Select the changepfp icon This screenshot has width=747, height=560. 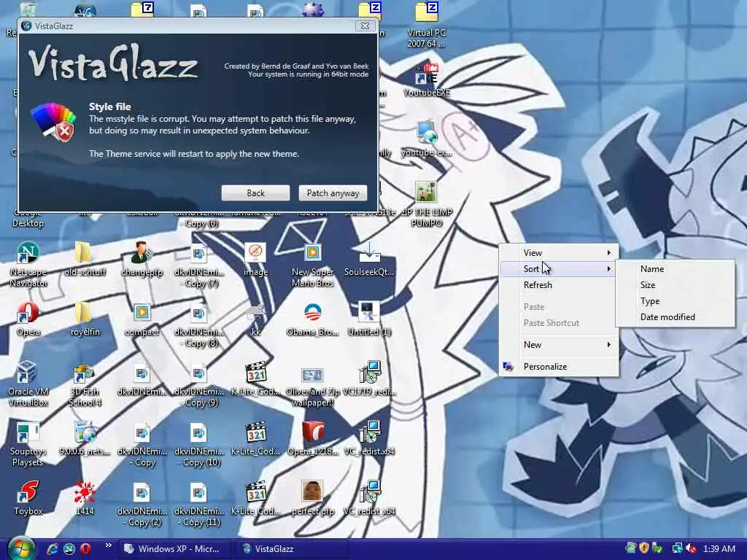(142, 259)
